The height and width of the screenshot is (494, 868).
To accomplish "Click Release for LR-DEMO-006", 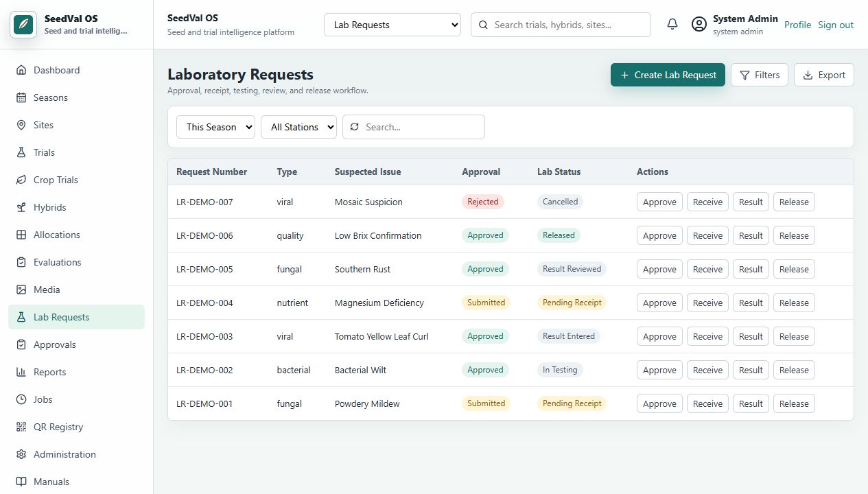I will point(794,235).
